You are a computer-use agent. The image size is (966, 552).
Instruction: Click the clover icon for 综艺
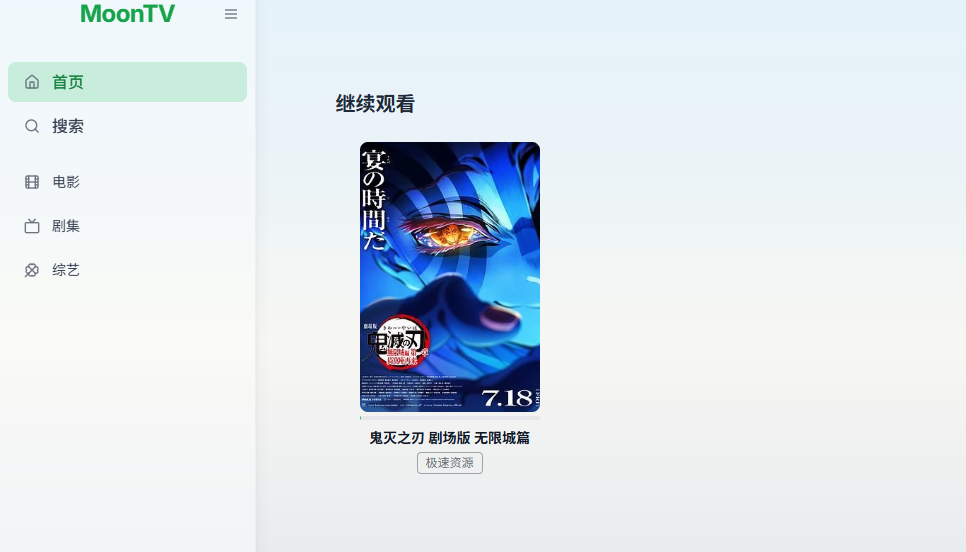(32, 270)
